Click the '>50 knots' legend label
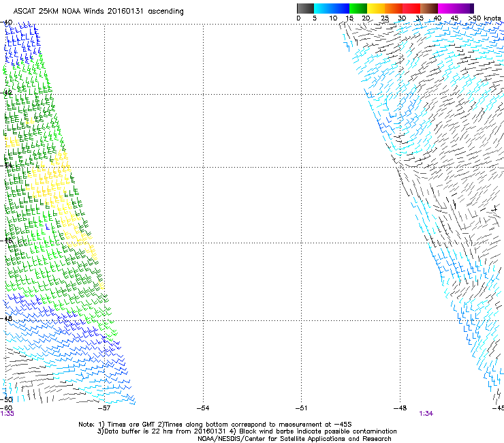This screenshot has width=504, height=443. click(484, 18)
